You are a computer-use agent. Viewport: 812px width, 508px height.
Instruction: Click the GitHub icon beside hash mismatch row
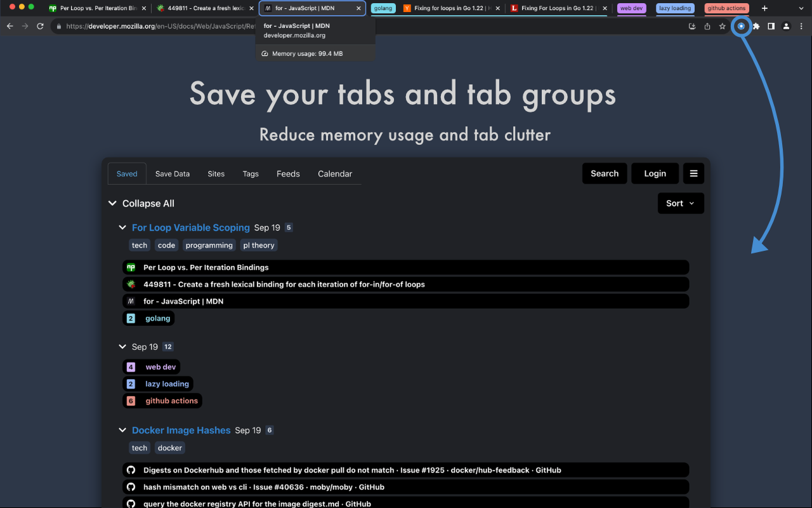pyautogui.click(x=131, y=487)
